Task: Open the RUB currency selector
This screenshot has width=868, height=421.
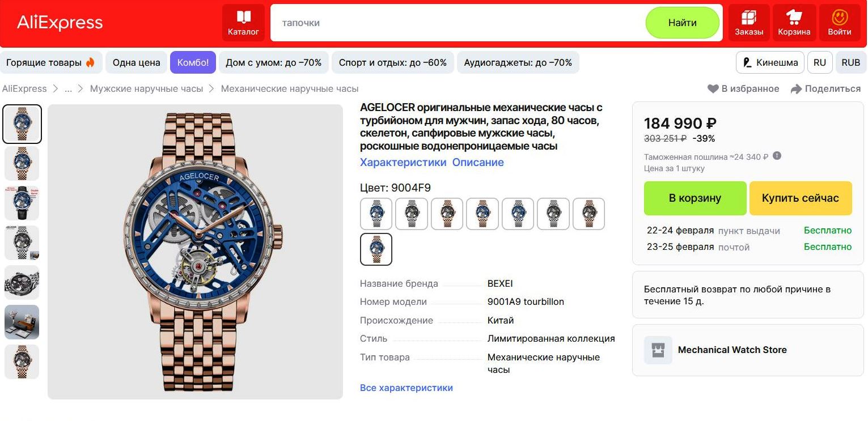Action: [x=851, y=62]
